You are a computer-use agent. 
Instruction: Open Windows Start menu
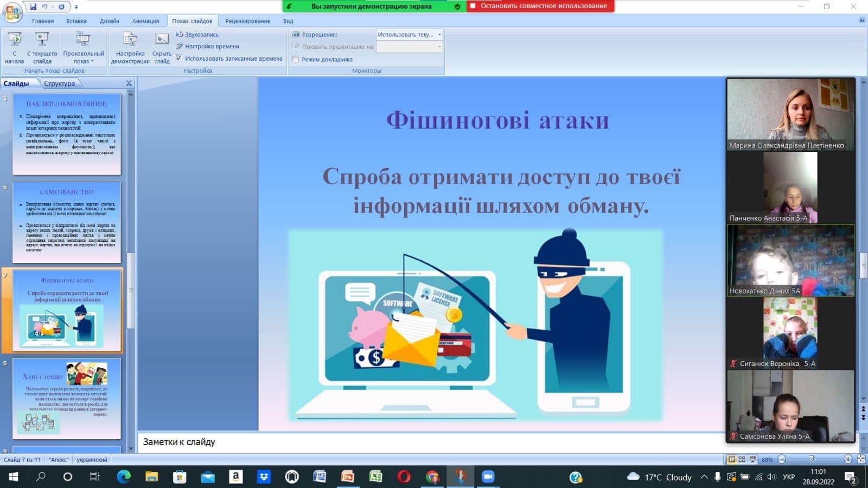pyautogui.click(x=13, y=477)
